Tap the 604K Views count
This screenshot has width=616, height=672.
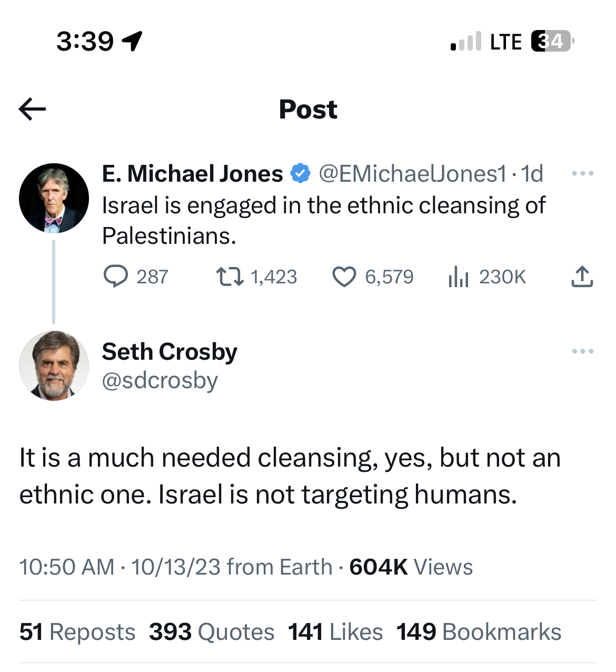click(411, 567)
